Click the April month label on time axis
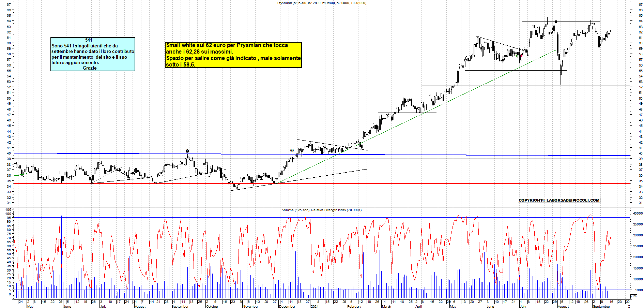644x308 pixels. [418, 306]
